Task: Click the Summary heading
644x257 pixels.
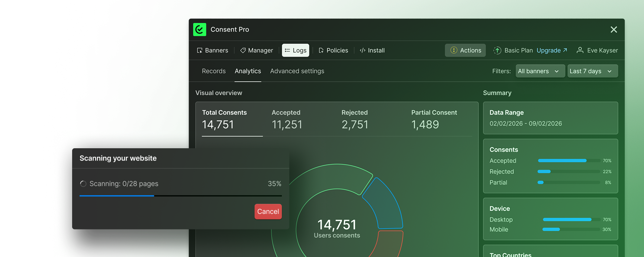Action: 497,93
